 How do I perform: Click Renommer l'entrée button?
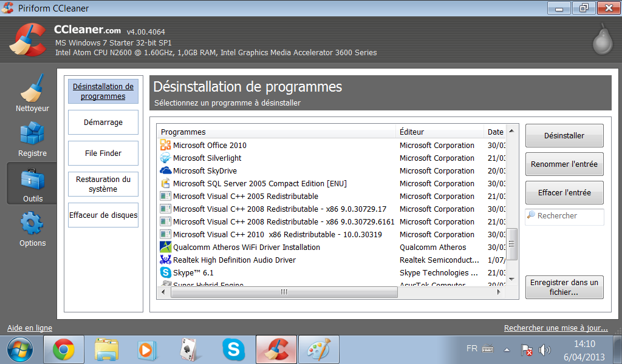coord(564,164)
